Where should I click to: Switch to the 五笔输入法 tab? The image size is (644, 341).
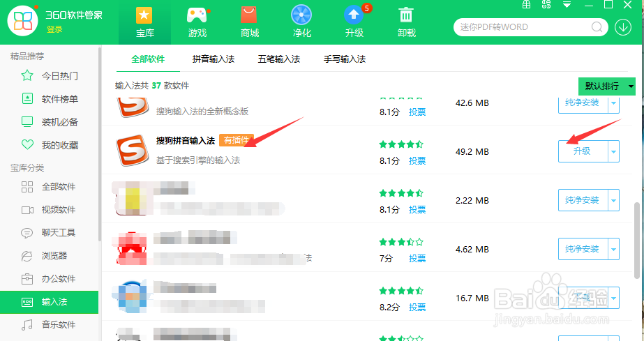(x=279, y=59)
